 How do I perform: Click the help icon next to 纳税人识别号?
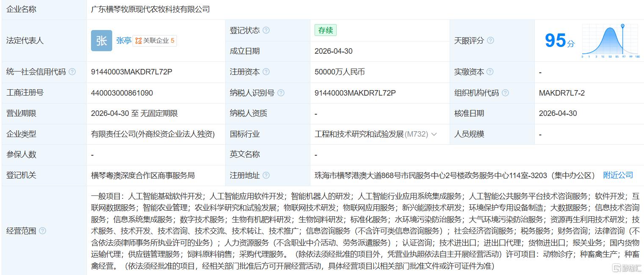(281, 93)
